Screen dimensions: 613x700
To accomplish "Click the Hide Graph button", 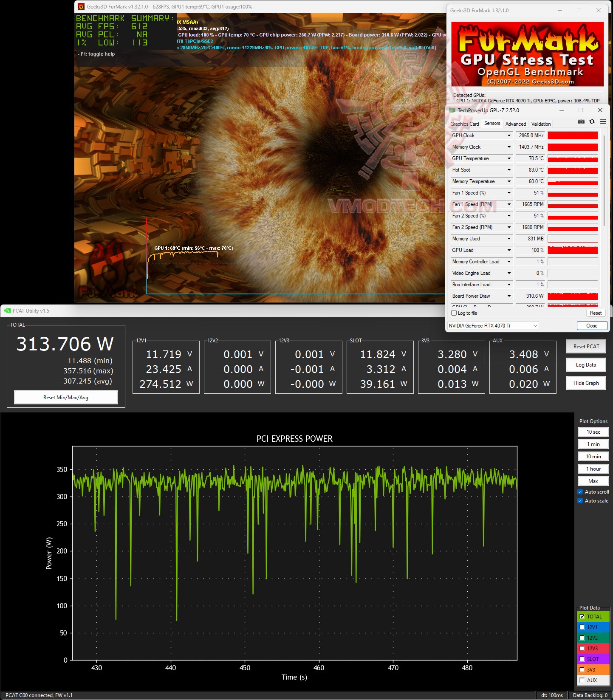I will (586, 383).
